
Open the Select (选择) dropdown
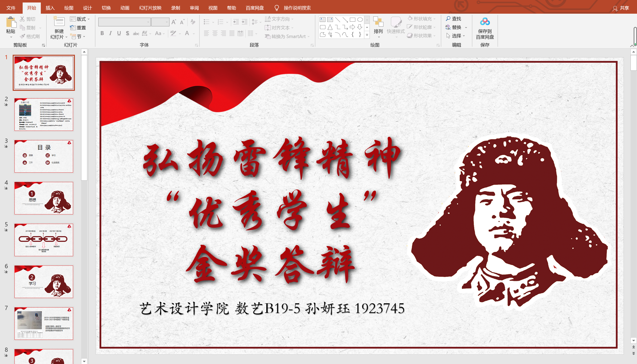(456, 36)
